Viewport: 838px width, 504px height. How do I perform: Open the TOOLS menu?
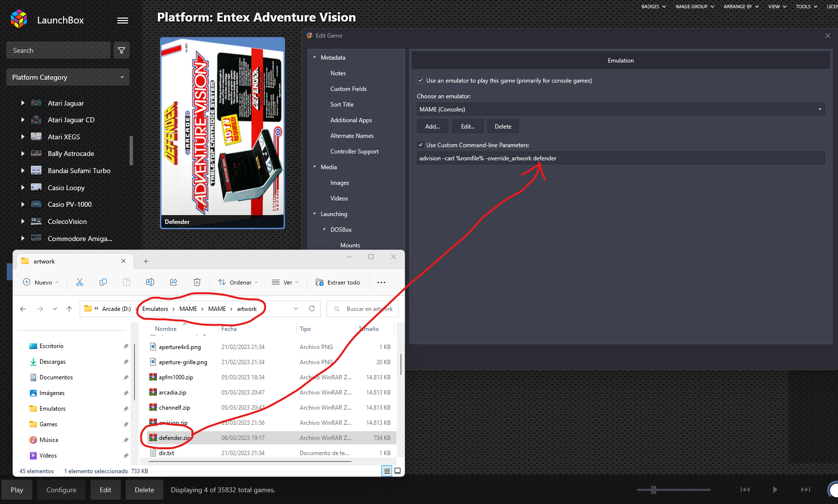(807, 6)
